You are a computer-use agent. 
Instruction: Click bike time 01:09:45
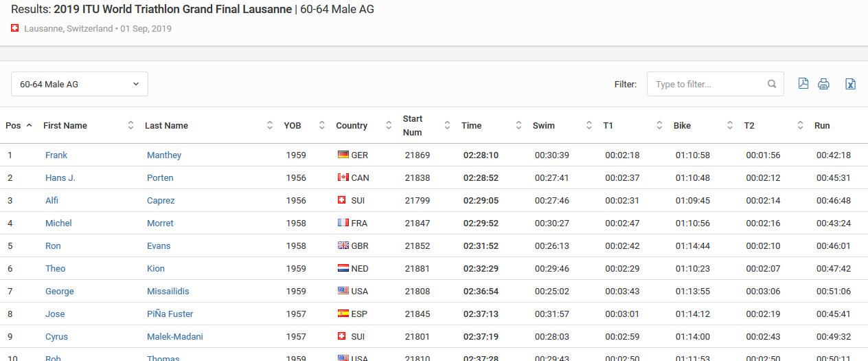click(693, 200)
